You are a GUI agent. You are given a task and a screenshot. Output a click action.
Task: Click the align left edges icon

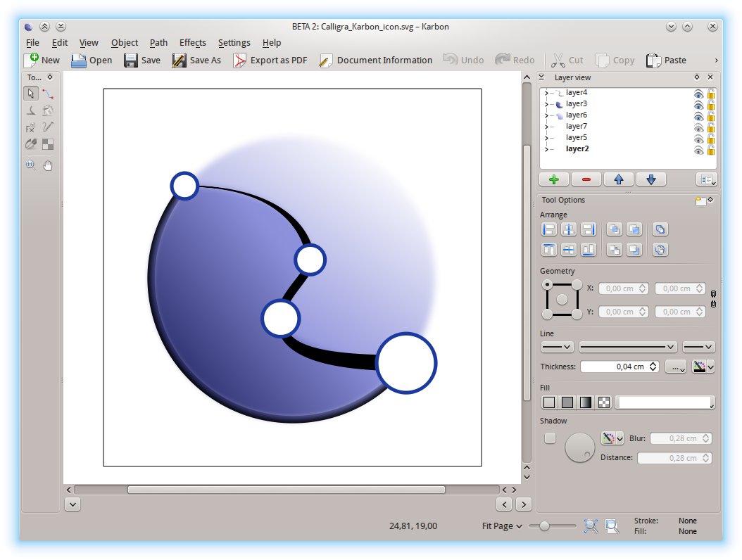tap(549, 229)
